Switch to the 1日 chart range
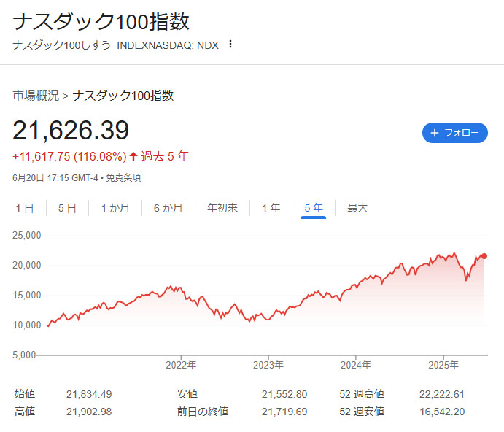The height and width of the screenshot is (432, 504). 25,208
